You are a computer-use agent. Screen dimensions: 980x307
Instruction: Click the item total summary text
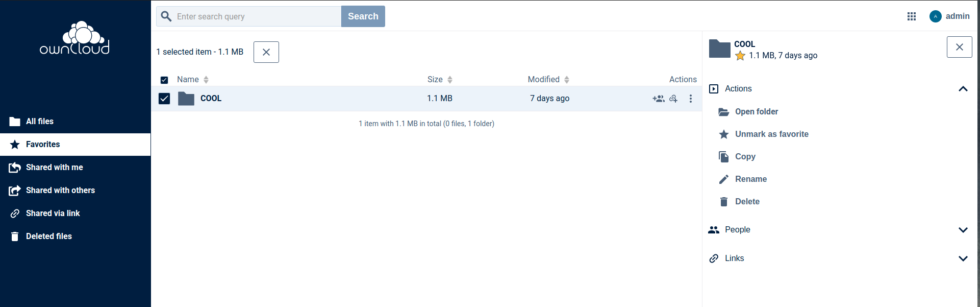426,124
